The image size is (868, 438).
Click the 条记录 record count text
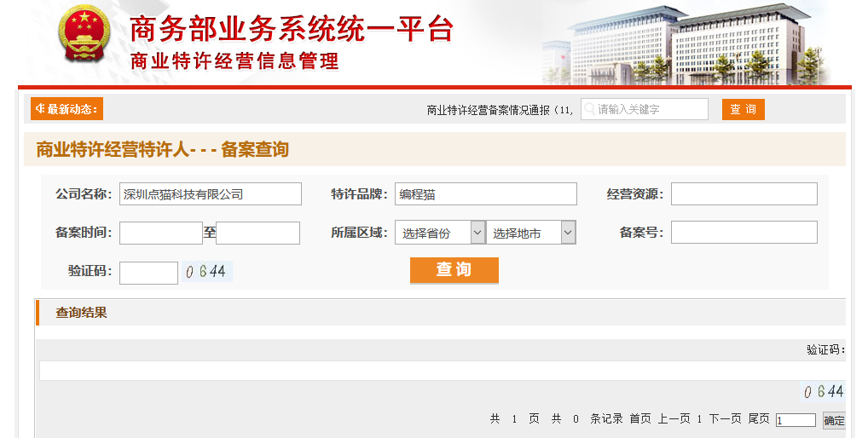point(606,418)
